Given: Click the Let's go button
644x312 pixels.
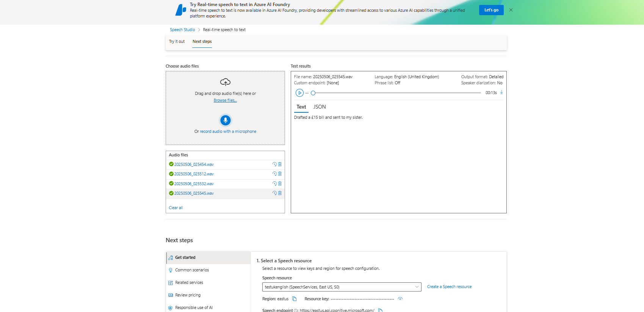Looking at the screenshot, I should pyautogui.click(x=491, y=10).
